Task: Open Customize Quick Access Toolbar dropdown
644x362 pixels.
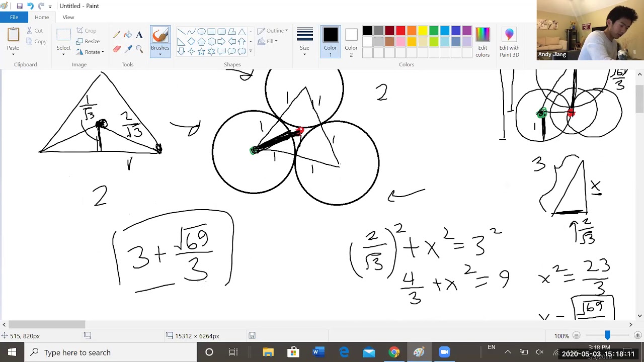Action: tap(50, 7)
